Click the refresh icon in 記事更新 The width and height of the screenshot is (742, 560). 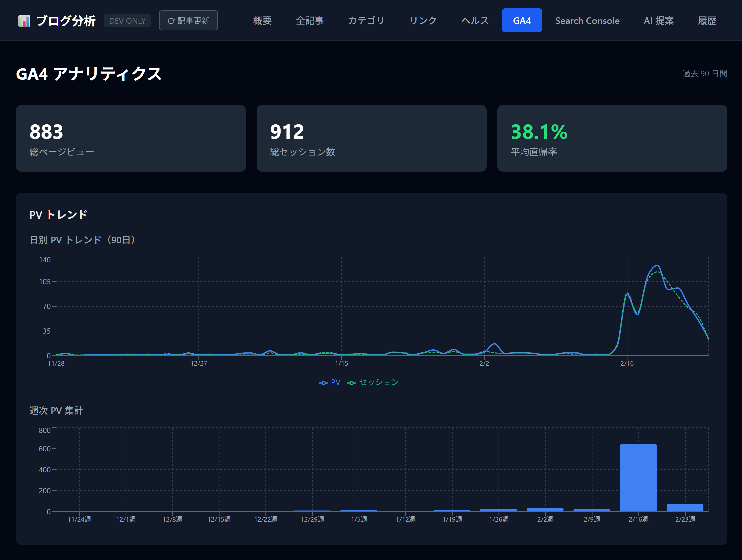tap(171, 21)
